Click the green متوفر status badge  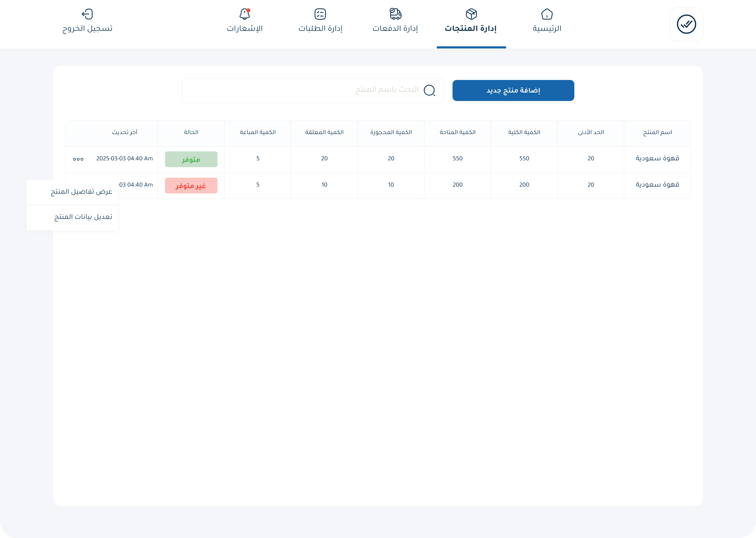pos(191,159)
